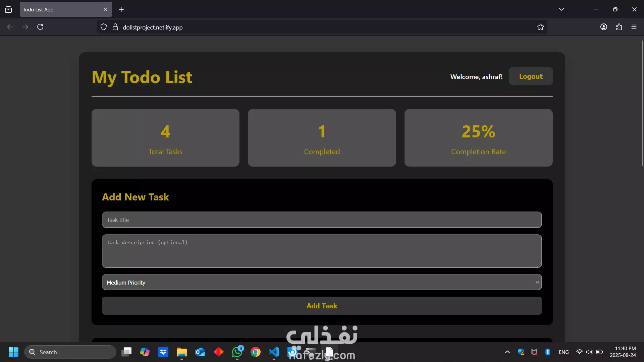Click the 25% Completion Rate card

(478, 138)
